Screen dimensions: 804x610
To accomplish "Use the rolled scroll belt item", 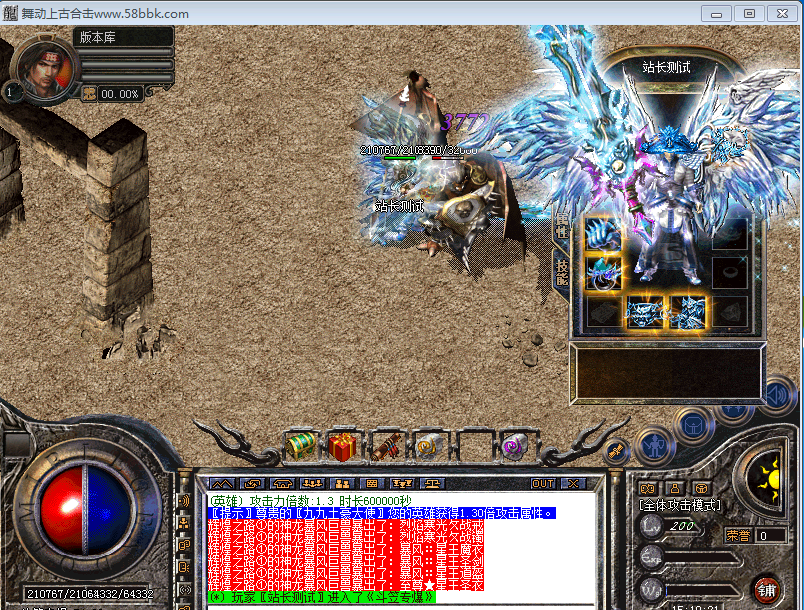I will pyautogui.click(x=387, y=446).
